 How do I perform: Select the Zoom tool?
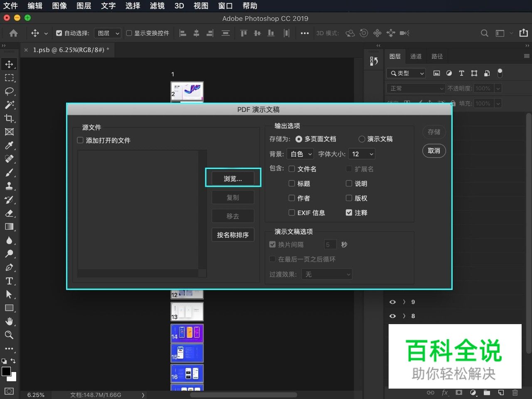coord(9,335)
